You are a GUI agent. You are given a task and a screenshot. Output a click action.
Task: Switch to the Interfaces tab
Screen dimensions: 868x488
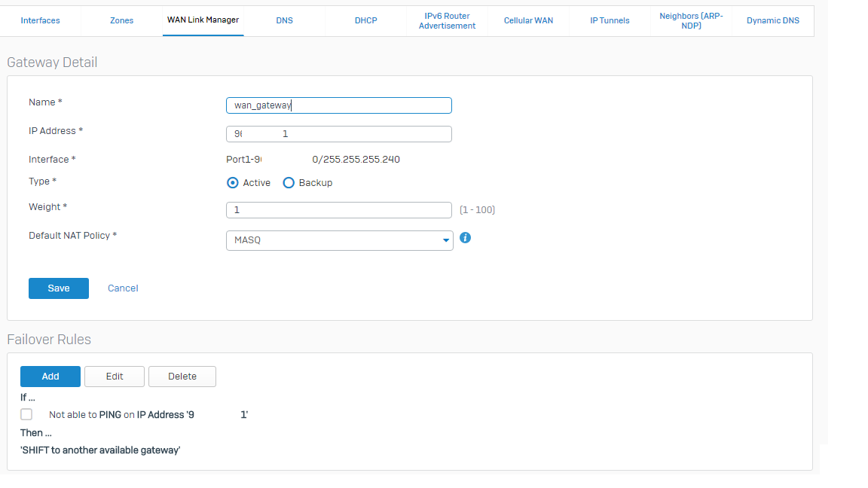(41, 20)
